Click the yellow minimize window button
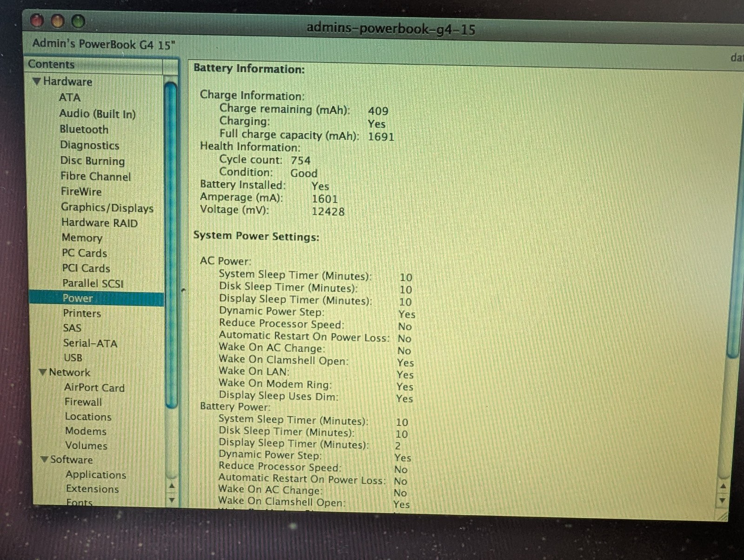The width and height of the screenshot is (744, 560). pyautogui.click(x=58, y=21)
